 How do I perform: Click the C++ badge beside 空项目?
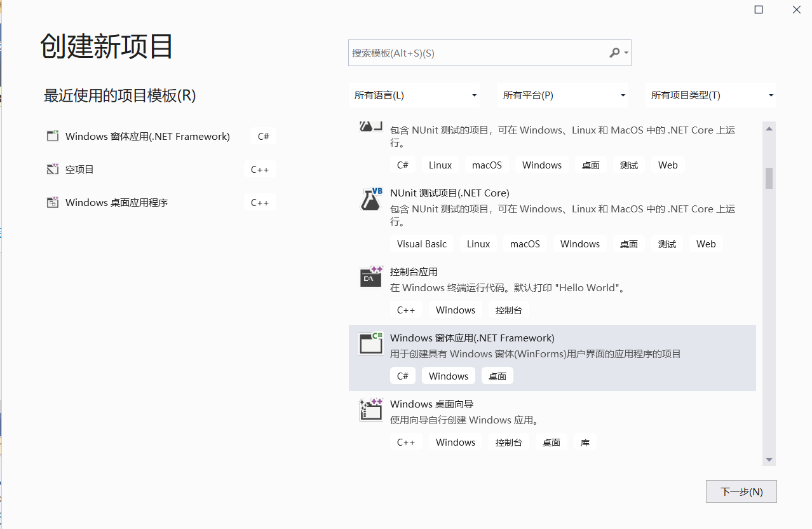click(260, 169)
